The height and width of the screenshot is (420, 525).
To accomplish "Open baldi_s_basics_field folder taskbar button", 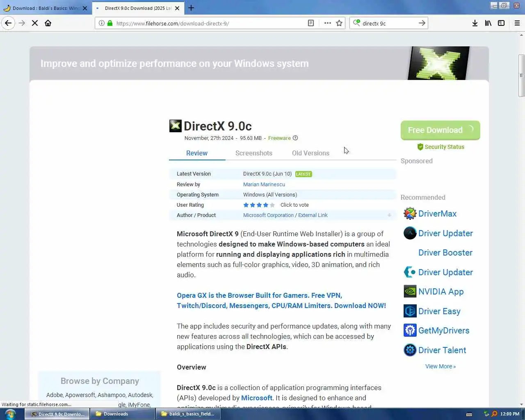I will 188,414.
